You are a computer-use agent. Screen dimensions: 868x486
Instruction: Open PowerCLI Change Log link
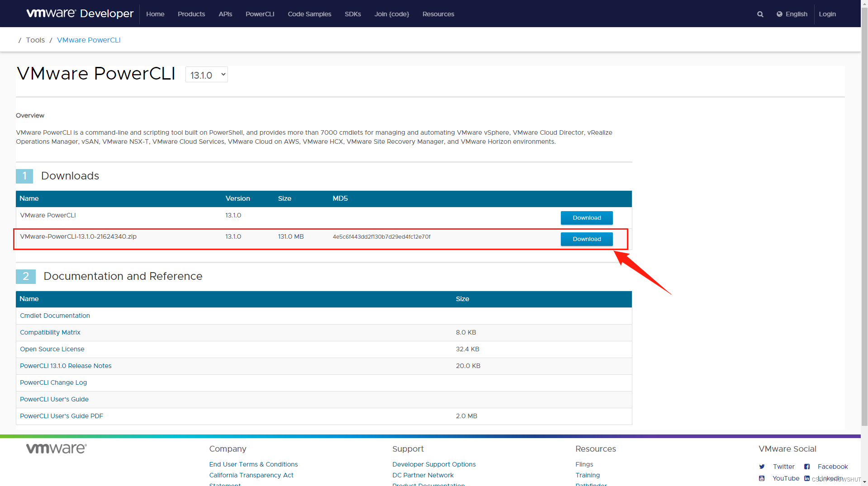click(53, 382)
